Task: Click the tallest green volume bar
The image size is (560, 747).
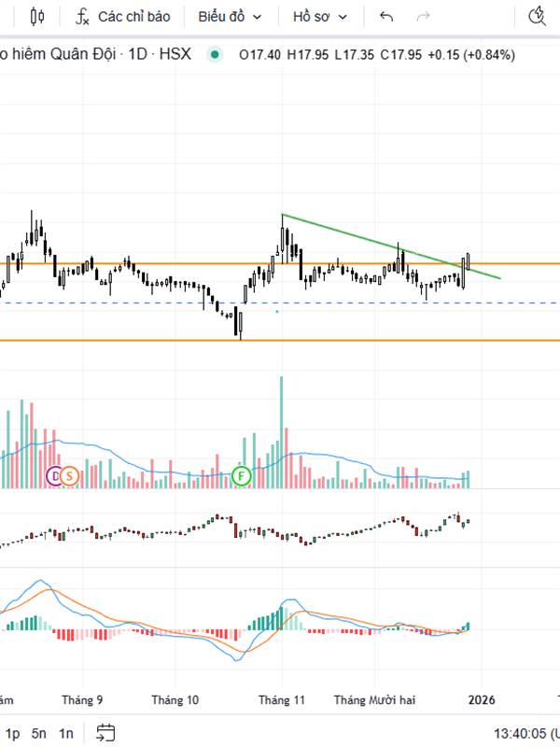Action: click(x=281, y=432)
